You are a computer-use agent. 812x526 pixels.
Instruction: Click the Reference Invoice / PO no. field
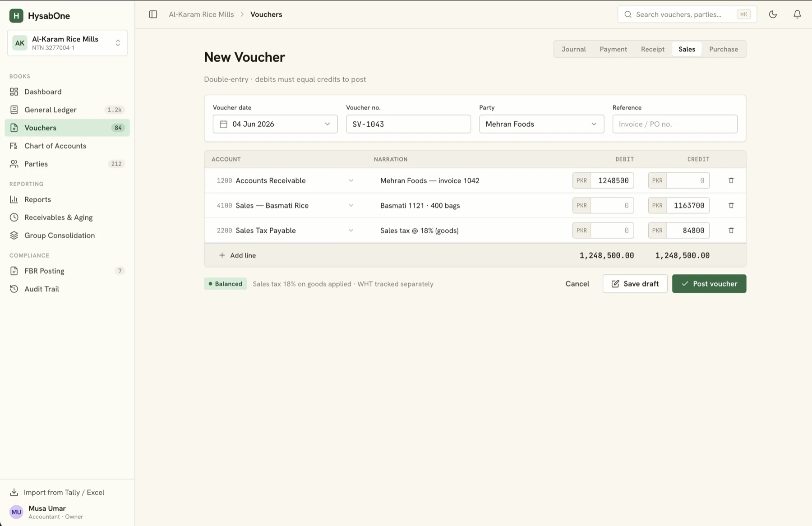[675, 124]
